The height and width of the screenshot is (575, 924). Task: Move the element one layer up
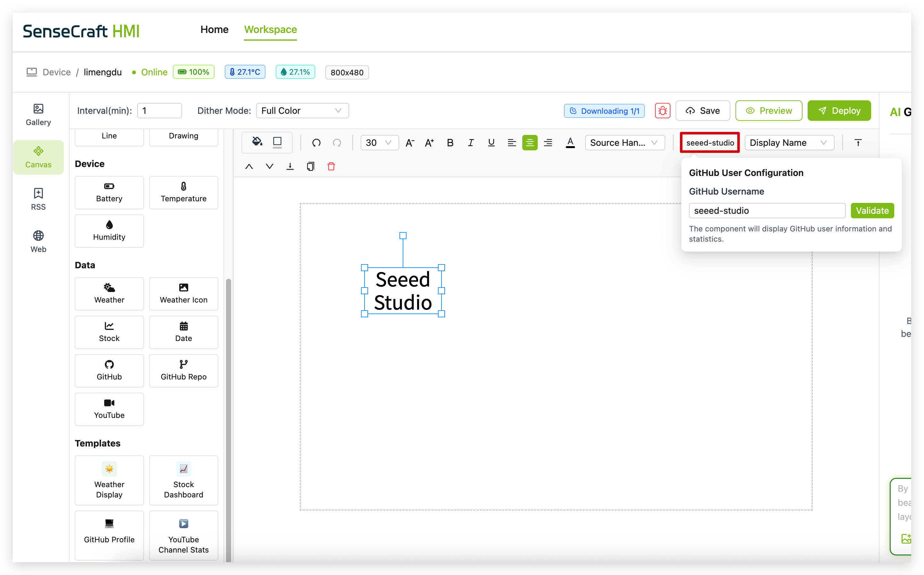[x=249, y=166]
